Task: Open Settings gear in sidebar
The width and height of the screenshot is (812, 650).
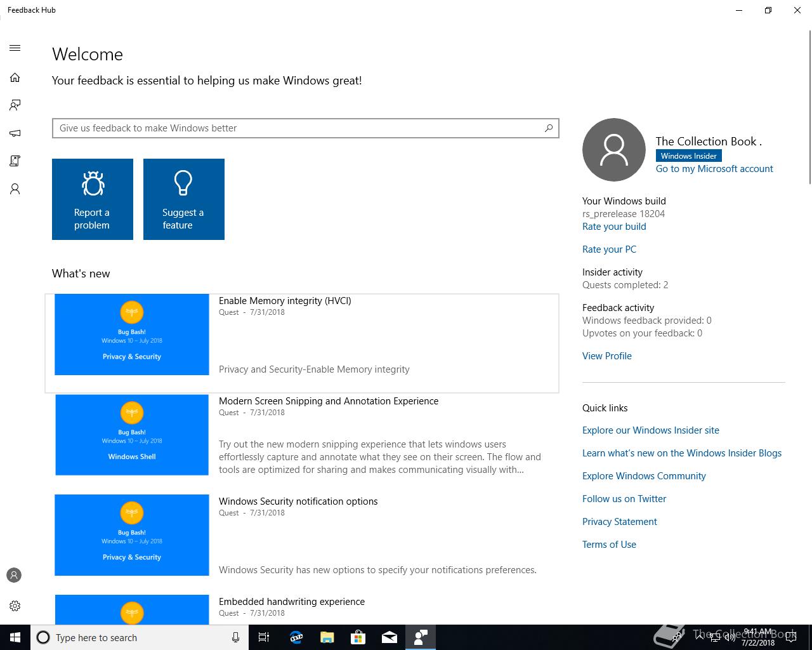Action: click(15, 606)
